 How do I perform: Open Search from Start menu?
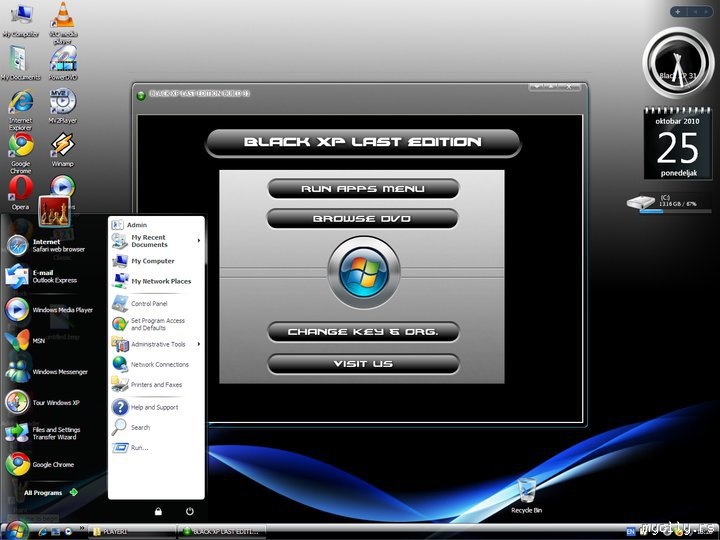tap(131, 427)
